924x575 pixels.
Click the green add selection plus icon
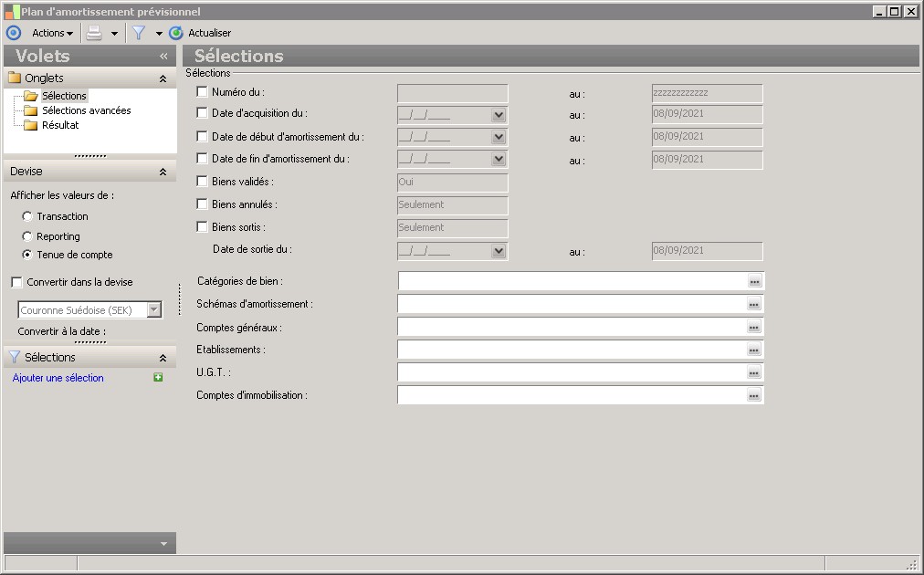click(x=158, y=377)
